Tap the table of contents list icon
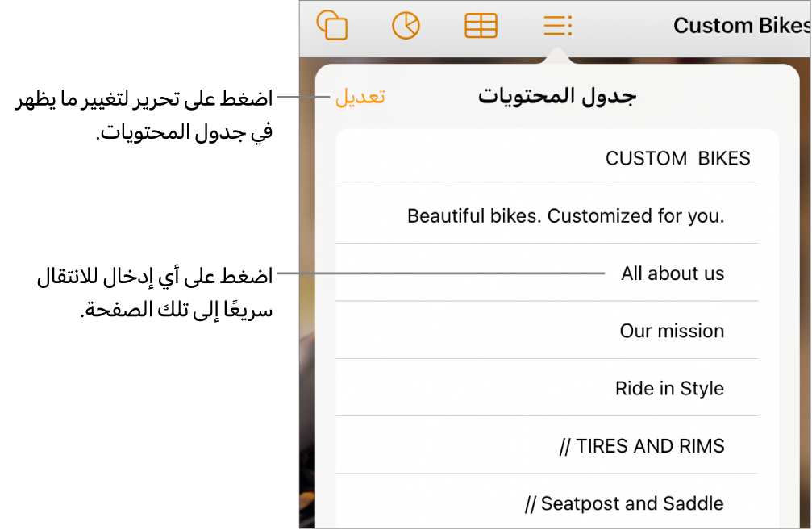Screen dimensions: 812x530 558,25
